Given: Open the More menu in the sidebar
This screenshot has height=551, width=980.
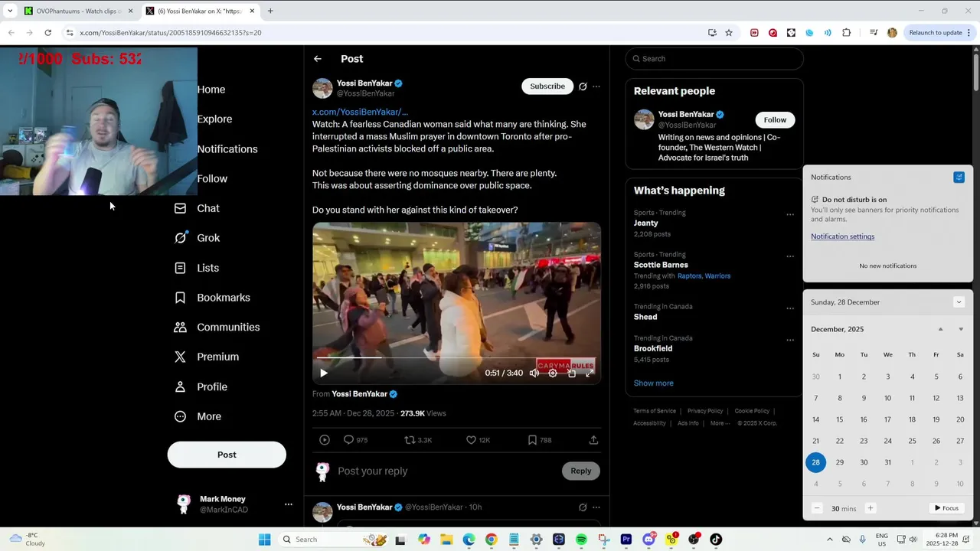Looking at the screenshot, I should coord(198,416).
